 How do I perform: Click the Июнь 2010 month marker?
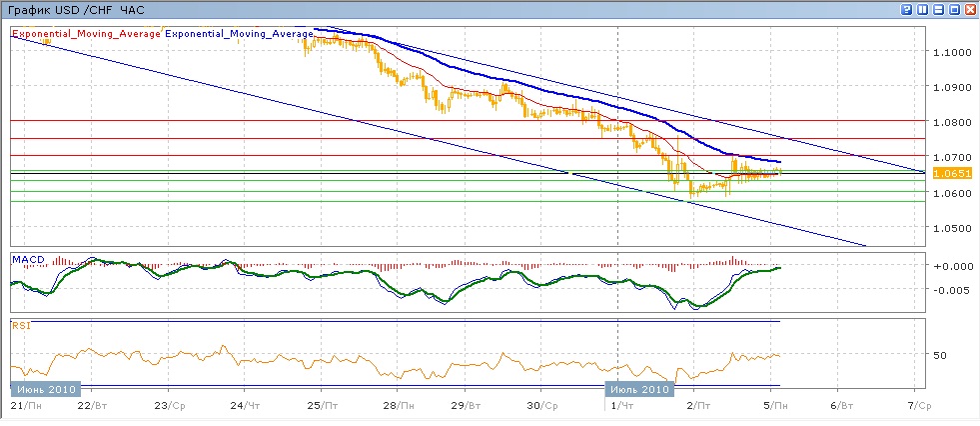pos(45,389)
